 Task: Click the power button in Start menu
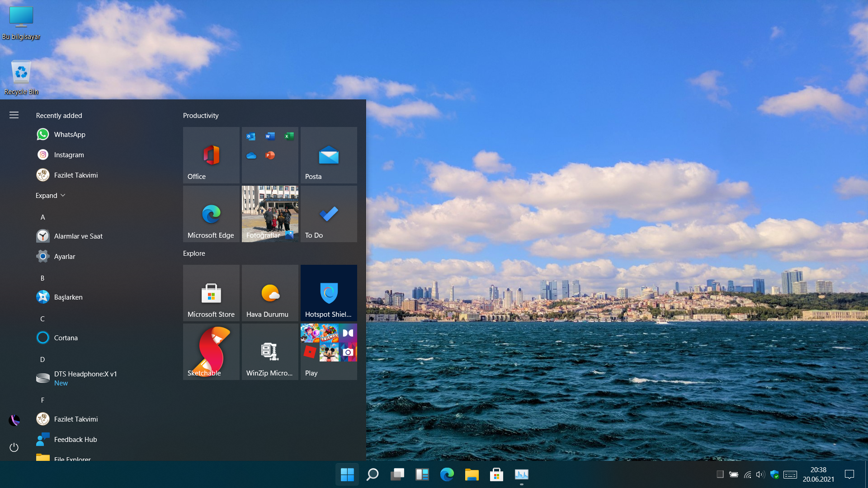[14, 447]
